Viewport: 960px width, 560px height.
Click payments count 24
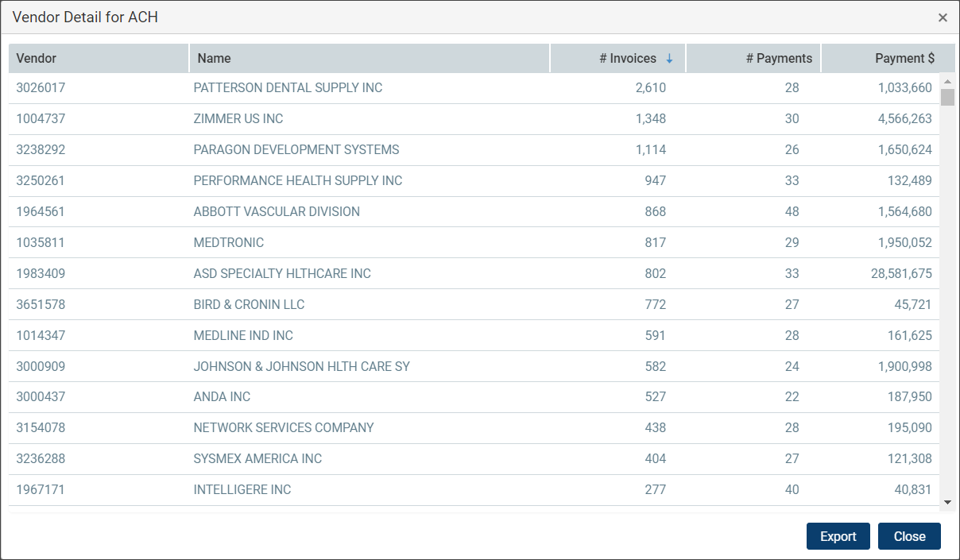click(x=792, y=366)
